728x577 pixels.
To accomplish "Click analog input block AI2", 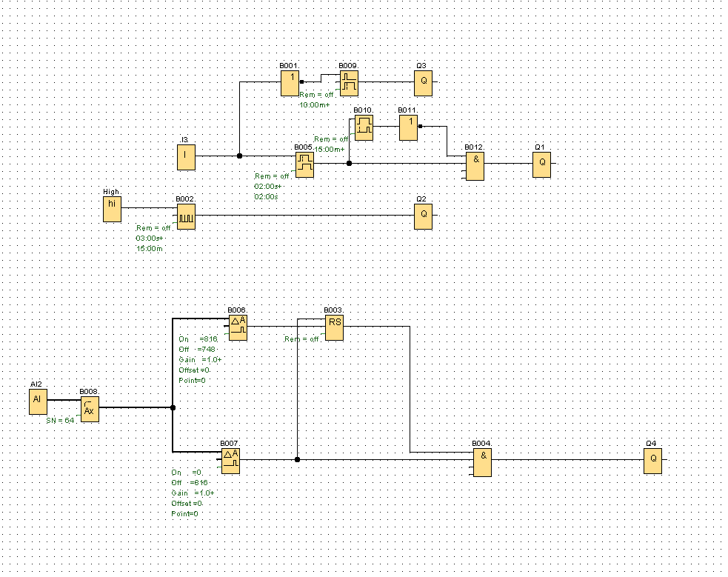I will pyautogui.click(x=37, y=402).
